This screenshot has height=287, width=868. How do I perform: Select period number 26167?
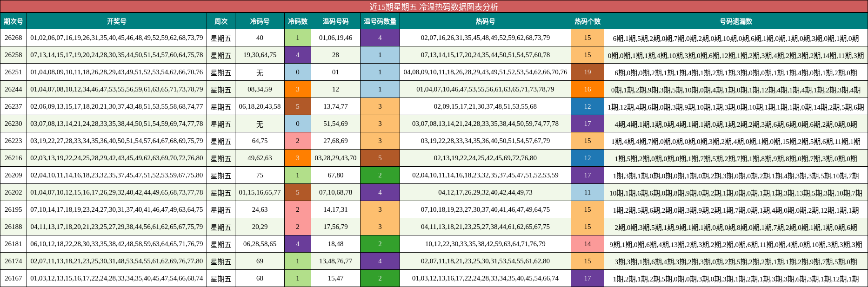[13, 278]
